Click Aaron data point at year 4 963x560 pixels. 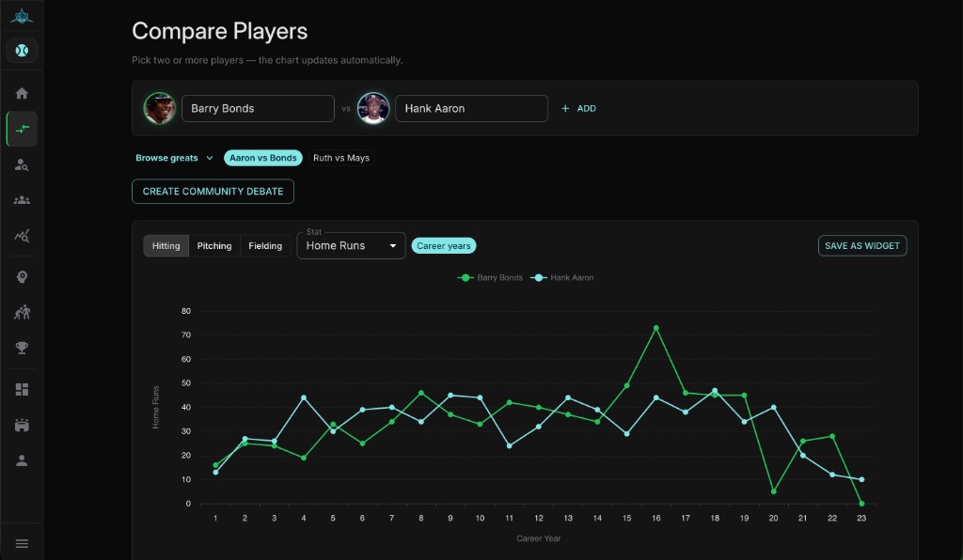[x=304, y=397]
